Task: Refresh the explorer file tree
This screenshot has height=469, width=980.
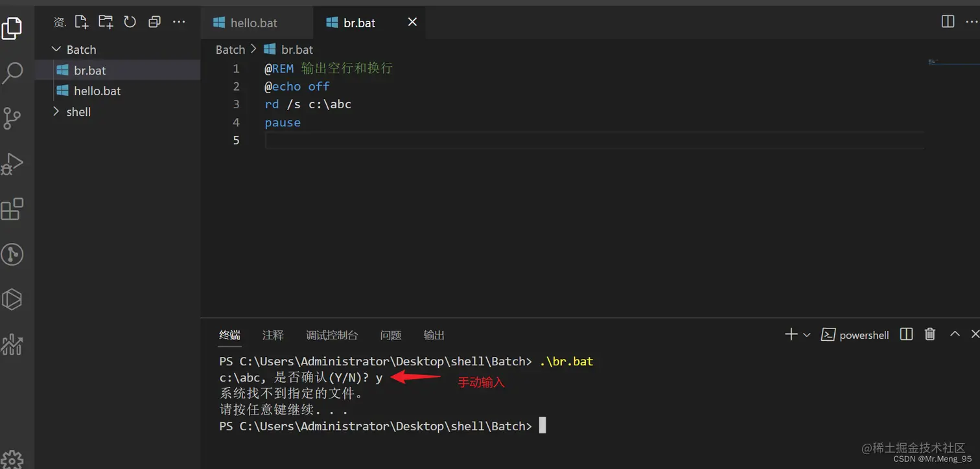Action: coord(130,22)
